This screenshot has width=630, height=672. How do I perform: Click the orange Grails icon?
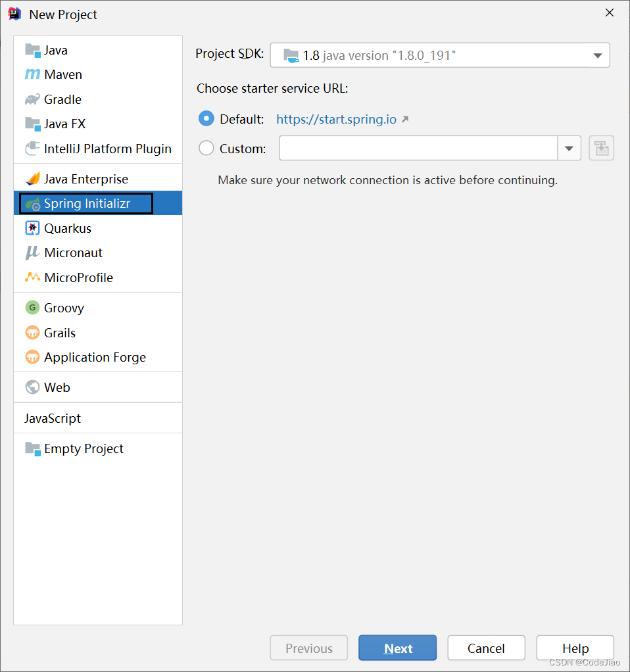click(x=33, y=333)
